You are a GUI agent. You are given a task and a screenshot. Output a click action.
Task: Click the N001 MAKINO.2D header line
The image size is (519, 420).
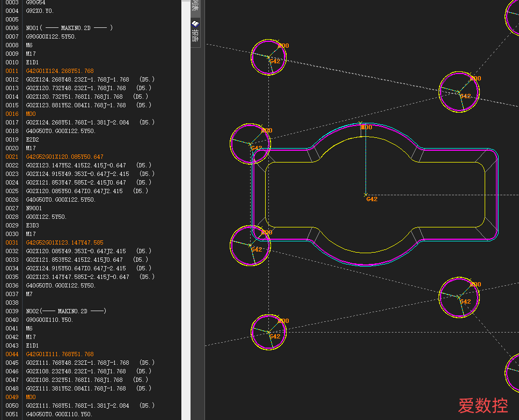tap(69, 28)
